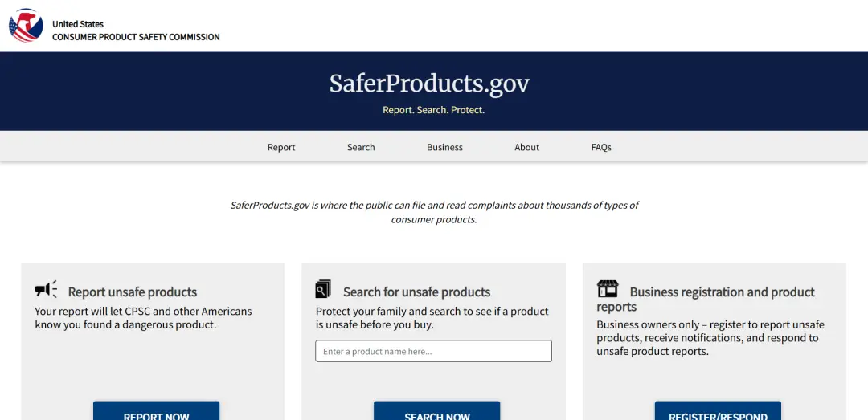Image resolution: width=868 pixels, height=420 pixels.
Task: Open the Search menu item
Action: point(361,147)
